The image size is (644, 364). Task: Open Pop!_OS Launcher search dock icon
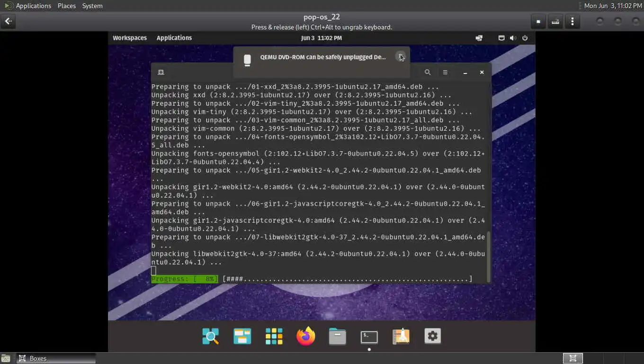point(211,336)
